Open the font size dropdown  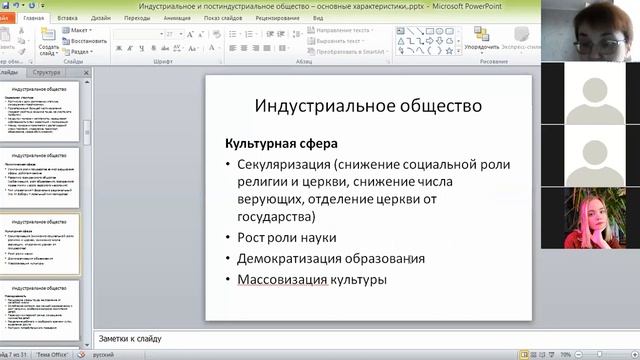tap(181, 34)
